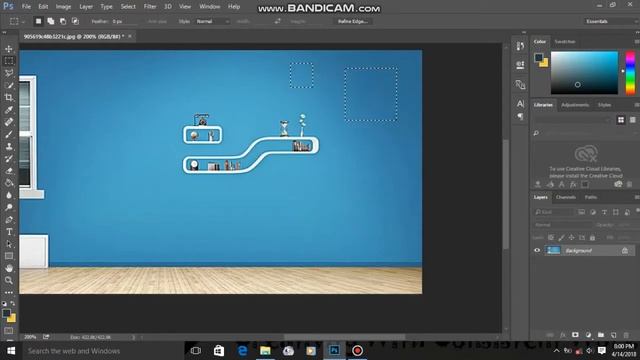
Task: Create new layer in Layers panel
Action: pyautogui.click(x=613, y=335)
